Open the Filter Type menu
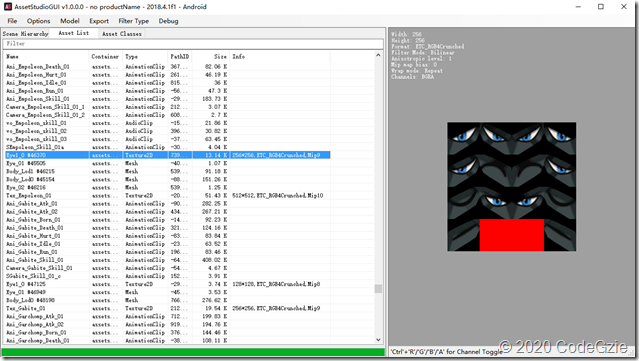 click(134, 21)
